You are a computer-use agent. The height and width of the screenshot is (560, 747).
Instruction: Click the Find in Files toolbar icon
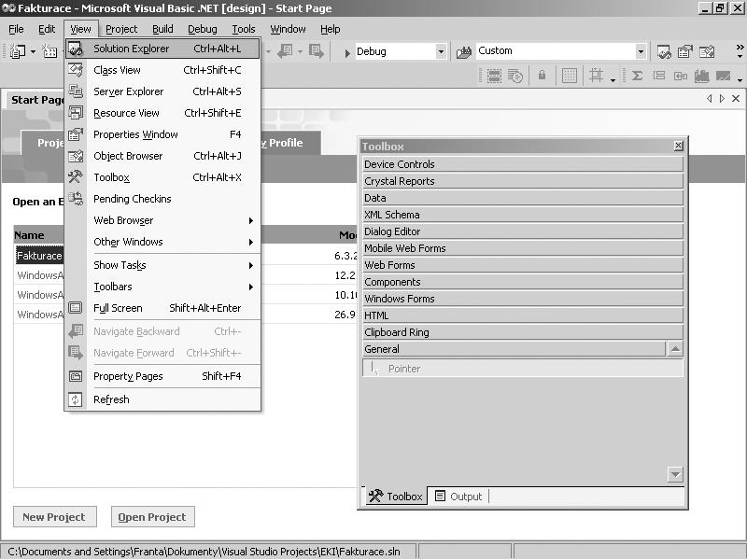463,52
